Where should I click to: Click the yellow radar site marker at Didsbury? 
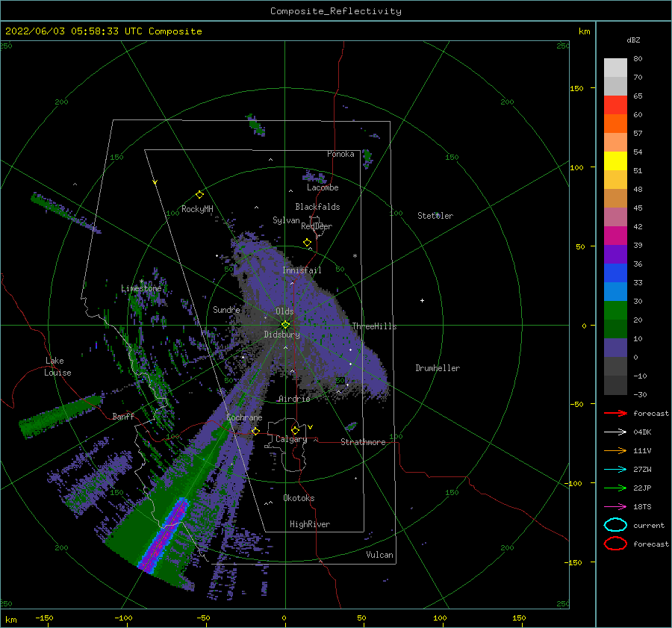(285, 325)
